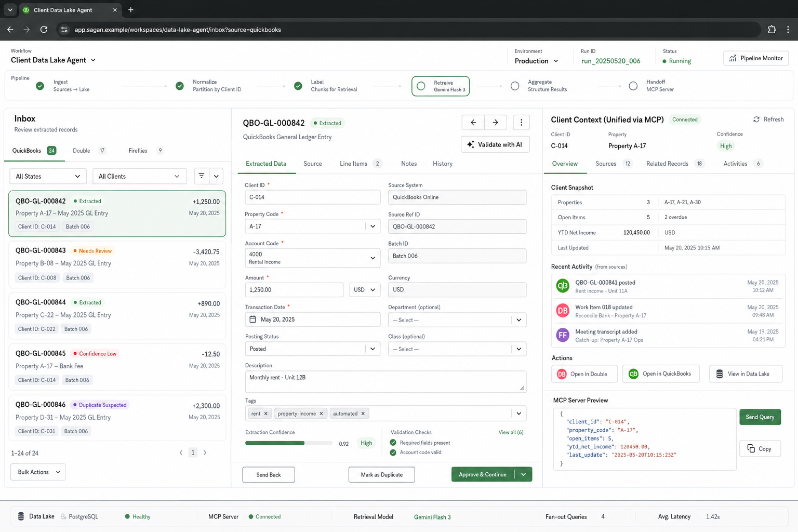Open the Transaction Date calendar icon
Viewport: 798px width, 532px height.
[x=253, y=320]
